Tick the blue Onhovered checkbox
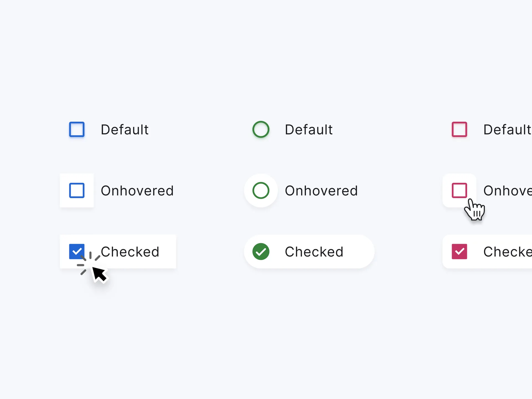Screen dimensions: 532x399 [x=77, y=191]
